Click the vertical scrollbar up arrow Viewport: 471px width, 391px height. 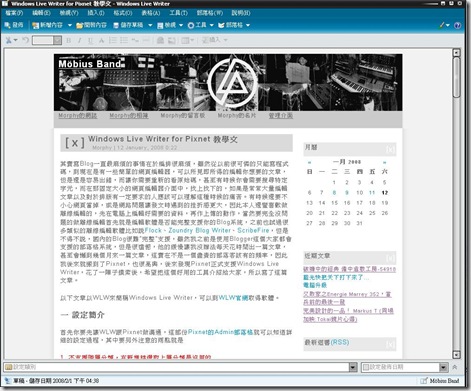click(x=456, y=53)
